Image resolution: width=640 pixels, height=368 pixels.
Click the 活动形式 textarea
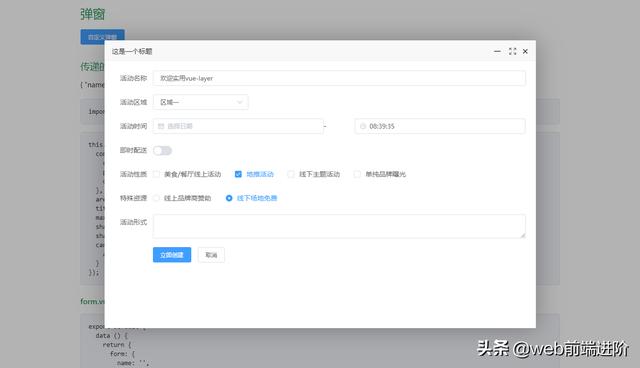[339, 226]
